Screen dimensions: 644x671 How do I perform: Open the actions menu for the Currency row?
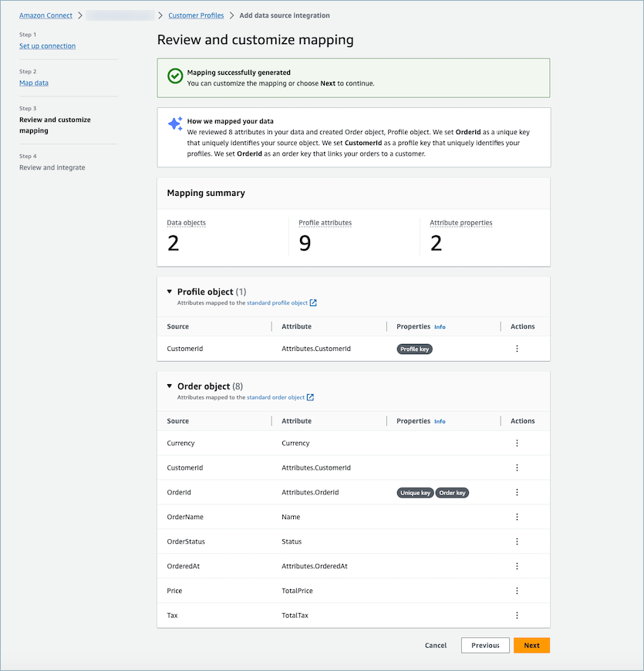point(518,443)
